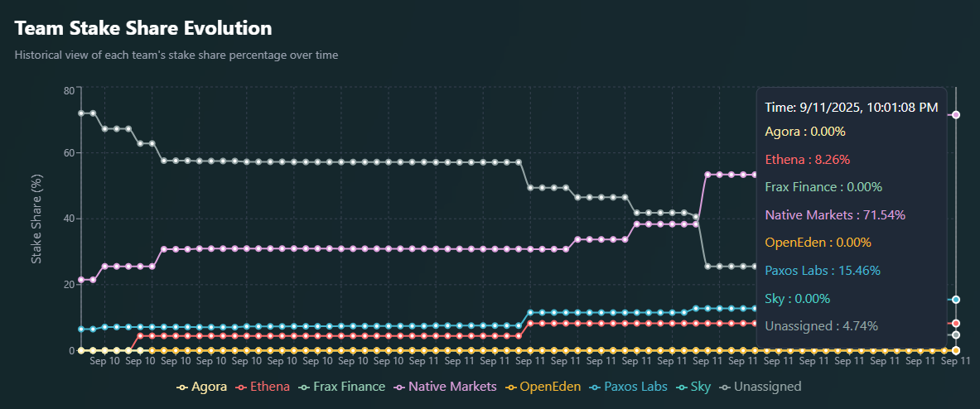
Task: Click the Team Stake Share Evolution heading
Action: [x=143, y=28]
